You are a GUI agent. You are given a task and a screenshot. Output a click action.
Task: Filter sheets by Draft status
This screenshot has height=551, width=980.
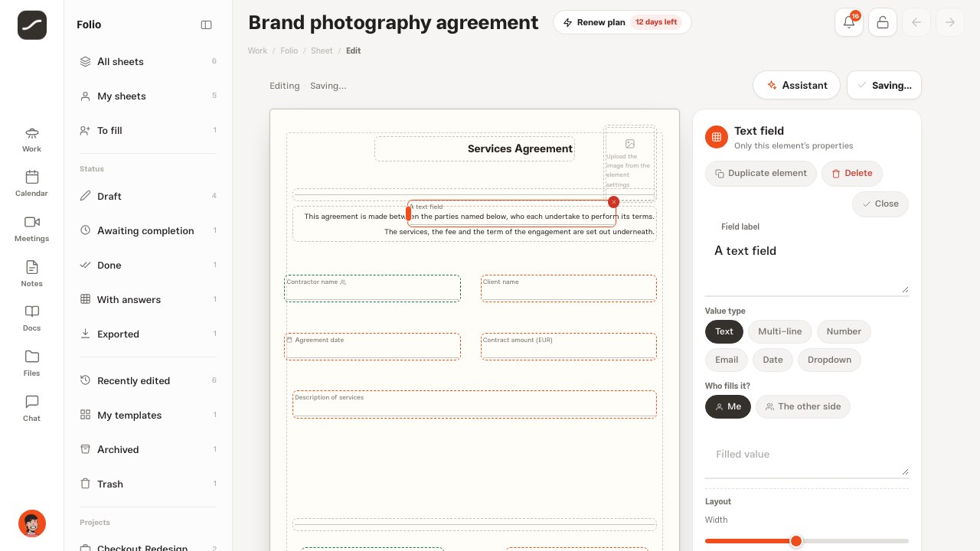149,196
